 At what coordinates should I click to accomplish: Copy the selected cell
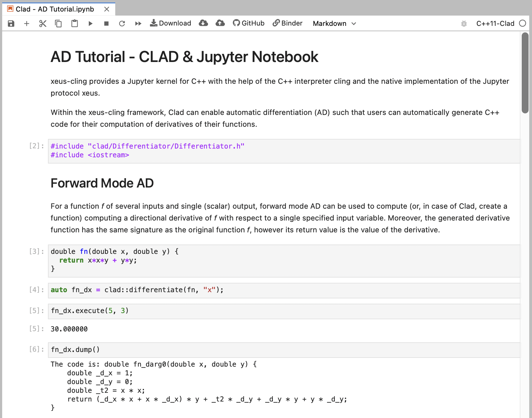click(58, 24)
